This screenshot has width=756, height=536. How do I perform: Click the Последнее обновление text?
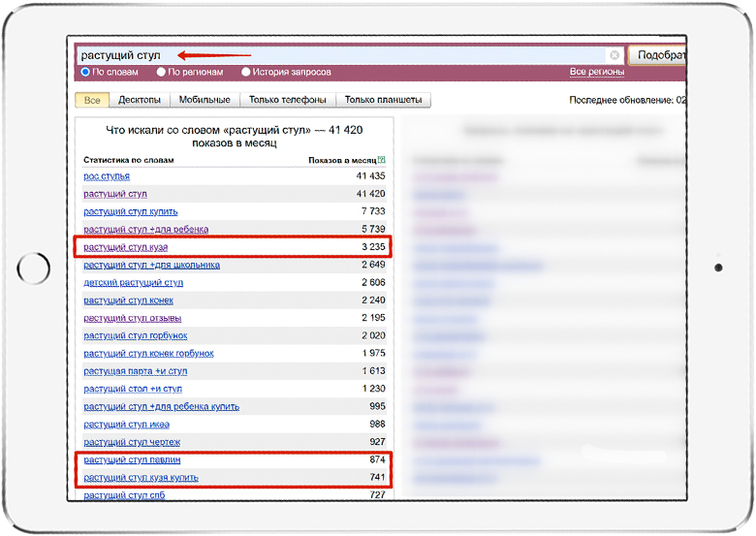click(x=627, y=100)
